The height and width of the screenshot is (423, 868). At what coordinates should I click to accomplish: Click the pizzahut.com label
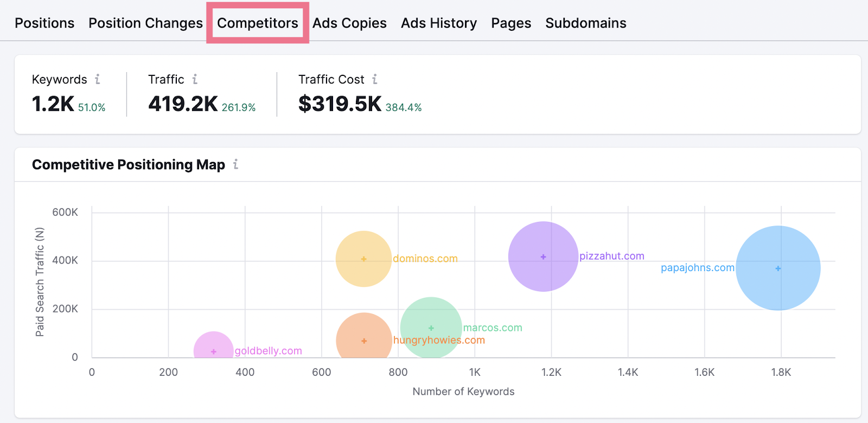tap(612, 256)
